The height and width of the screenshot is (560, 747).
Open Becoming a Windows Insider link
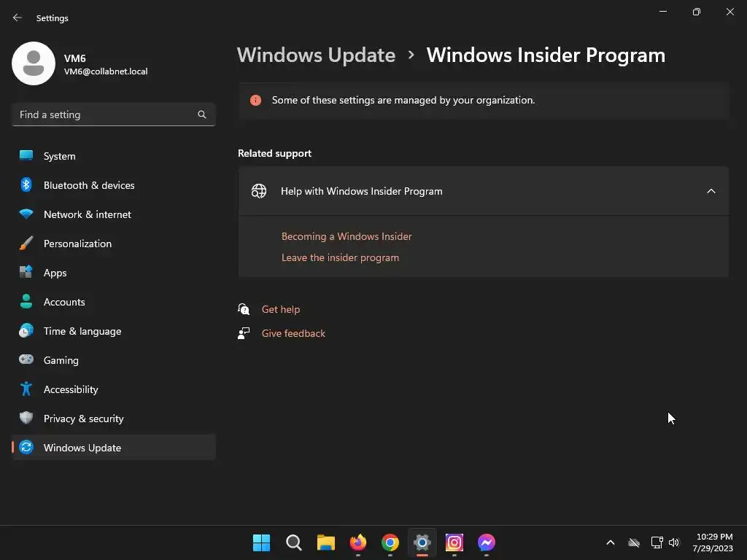(347, 237)
